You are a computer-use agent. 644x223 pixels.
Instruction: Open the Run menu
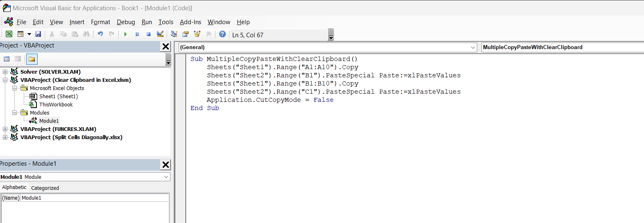147,22
